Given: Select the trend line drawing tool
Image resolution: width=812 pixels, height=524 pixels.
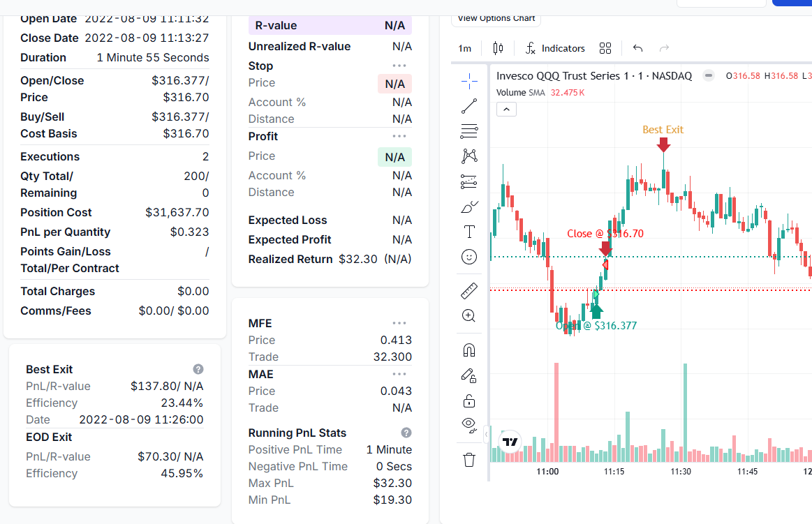Looking at the screenshot, I should [x=469, y=107].
